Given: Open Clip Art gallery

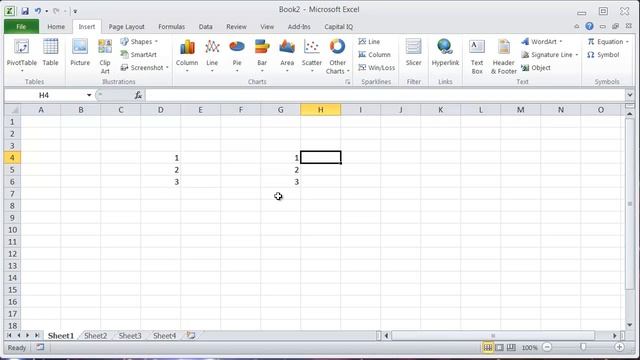Looking at the screenshot, I should (x=105, y=56).
